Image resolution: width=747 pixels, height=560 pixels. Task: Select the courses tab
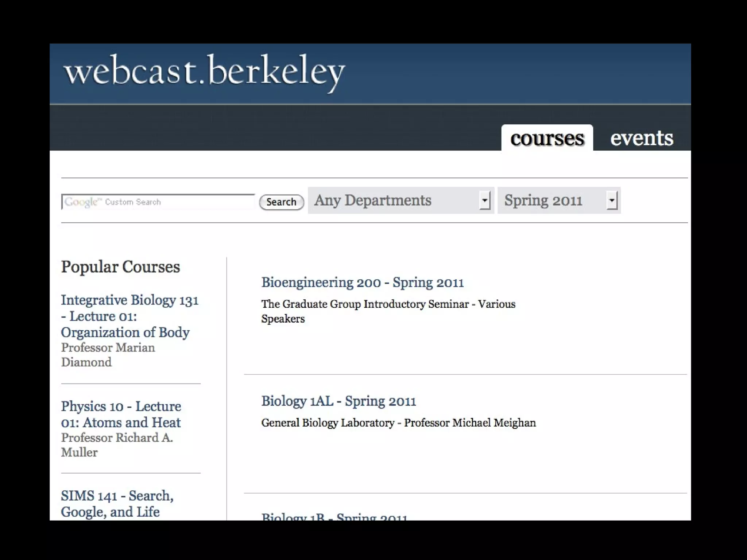point(547,138)
